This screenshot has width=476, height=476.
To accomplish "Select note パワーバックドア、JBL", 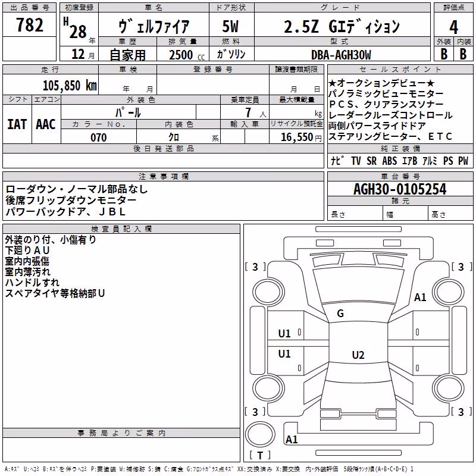I will pyautogui.click(x=65, y=212).
